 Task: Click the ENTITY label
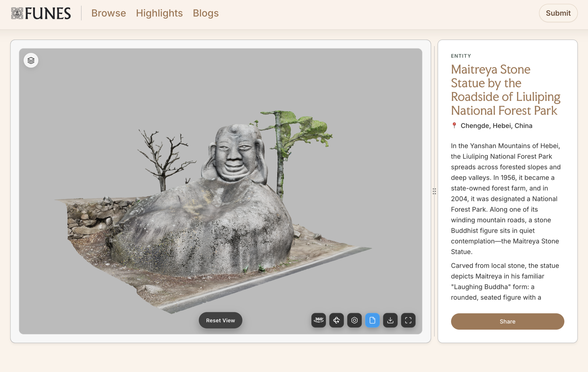(x=461, y=56)
